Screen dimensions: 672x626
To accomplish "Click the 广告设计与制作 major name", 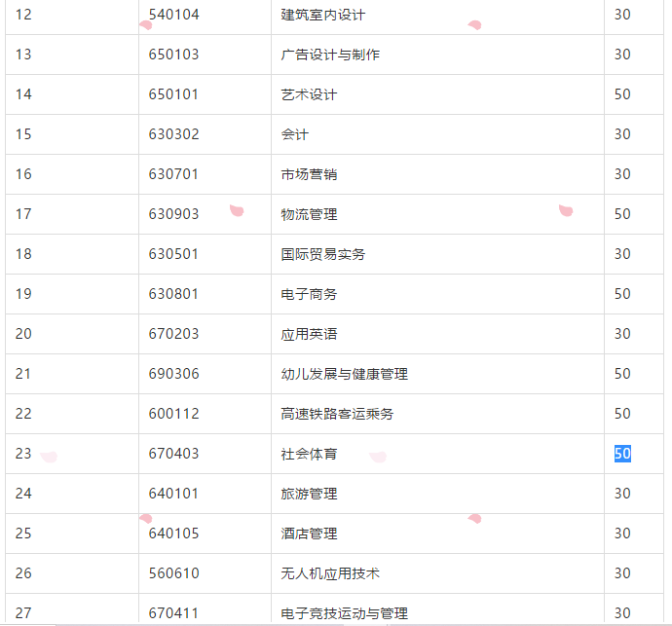I will (x=330, y=55).
